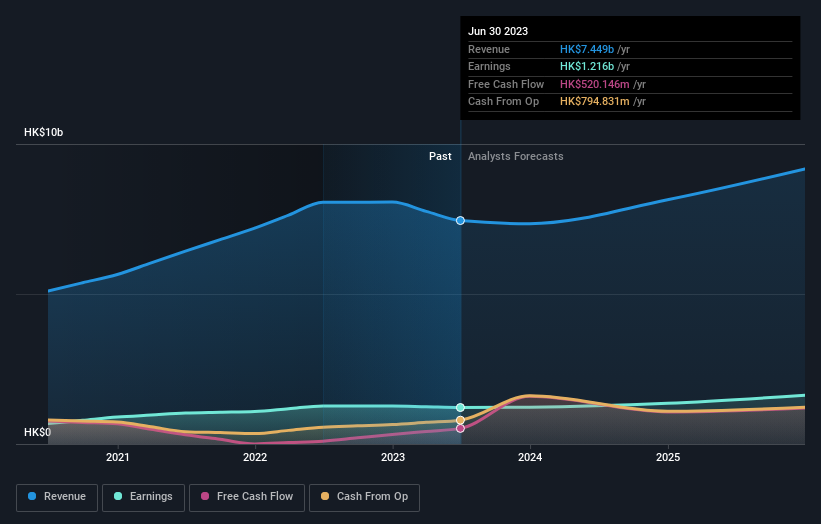Viewport: 821px width, 524px height.
Task: Toggle the Free Cash Flow legend button
Action: point(247,497)
